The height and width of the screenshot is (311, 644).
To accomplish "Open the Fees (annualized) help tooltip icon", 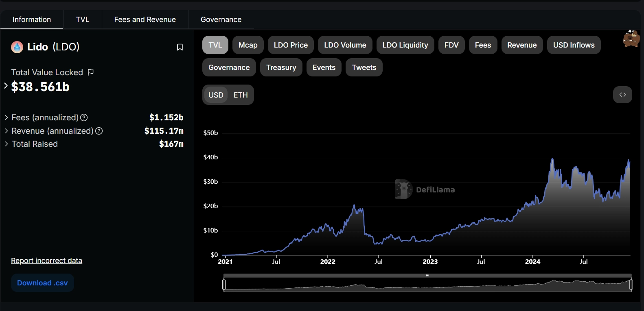I will coord(84,117).
